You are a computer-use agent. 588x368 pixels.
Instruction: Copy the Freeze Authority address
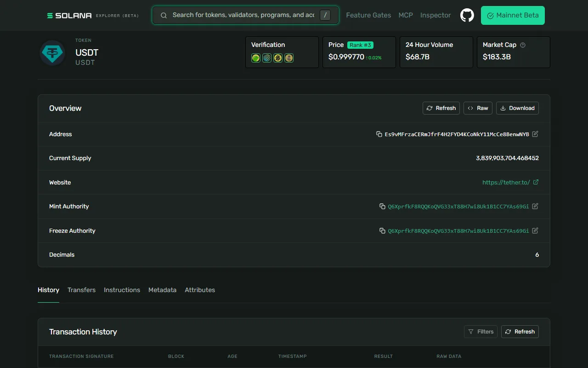tap(382, 231)
